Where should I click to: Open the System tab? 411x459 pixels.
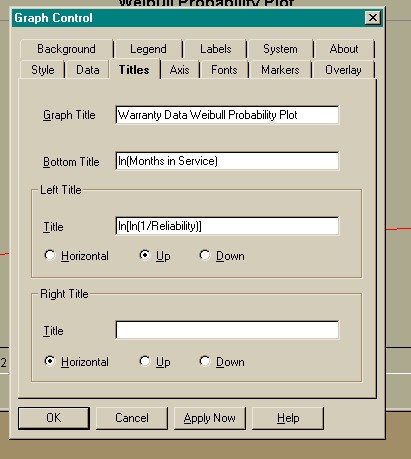(x=280, y=49)
